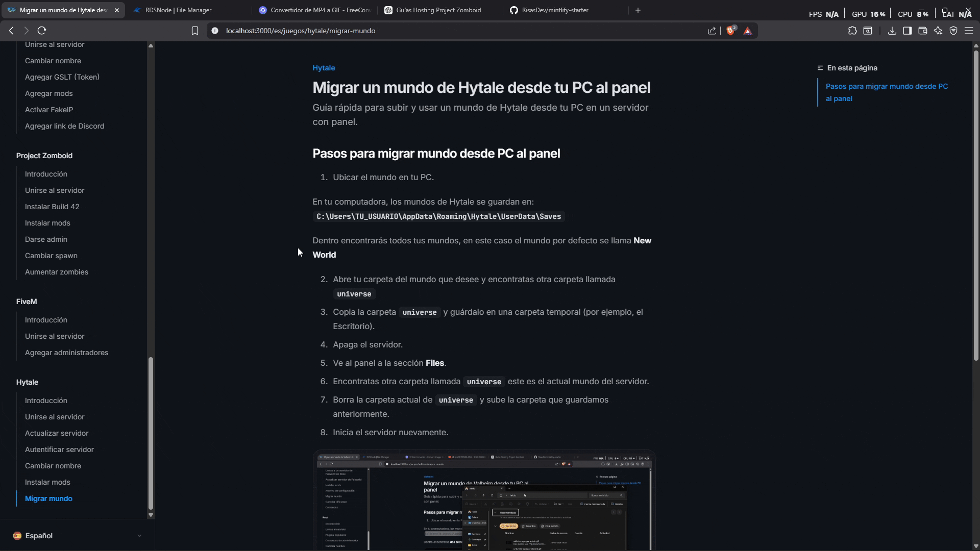Open the Brave Rewards triangle icon
Image resolution: width=980 pixels, height=551 pixels.
pos(748,31)
